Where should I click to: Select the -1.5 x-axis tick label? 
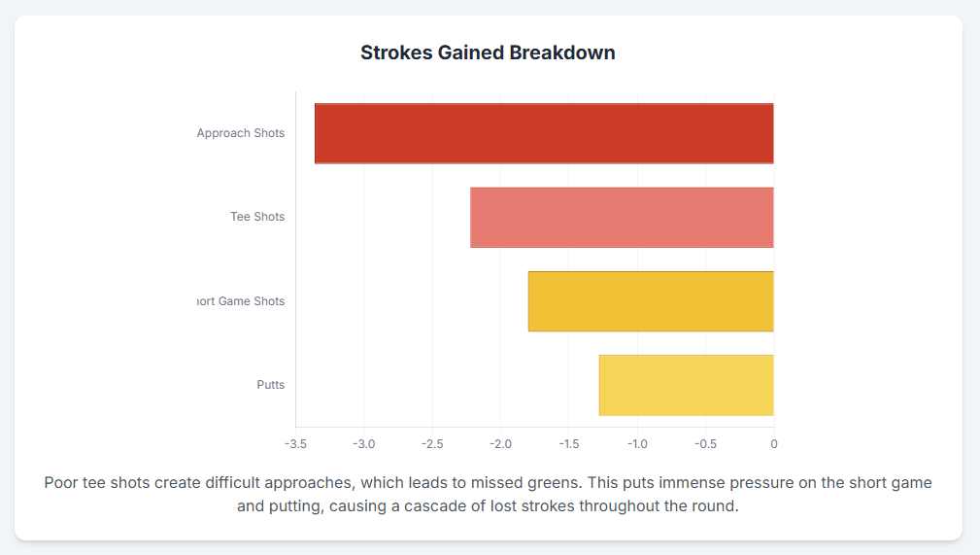click(568, 444)
